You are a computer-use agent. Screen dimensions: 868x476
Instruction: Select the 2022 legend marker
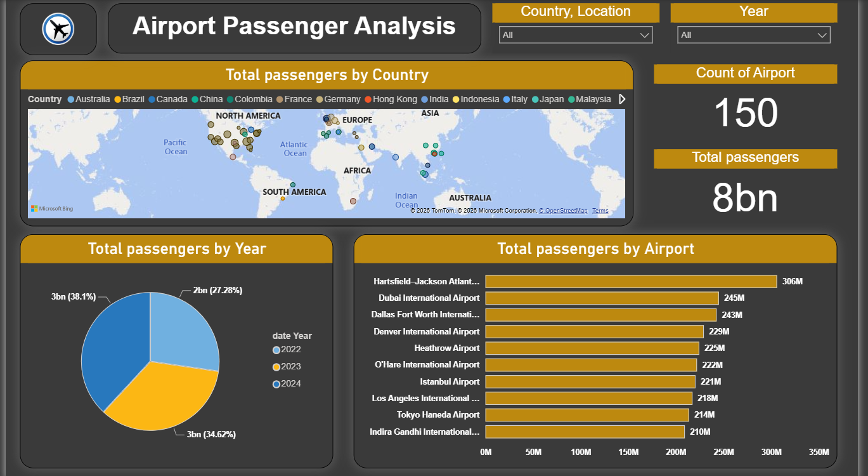coord(276,350)
